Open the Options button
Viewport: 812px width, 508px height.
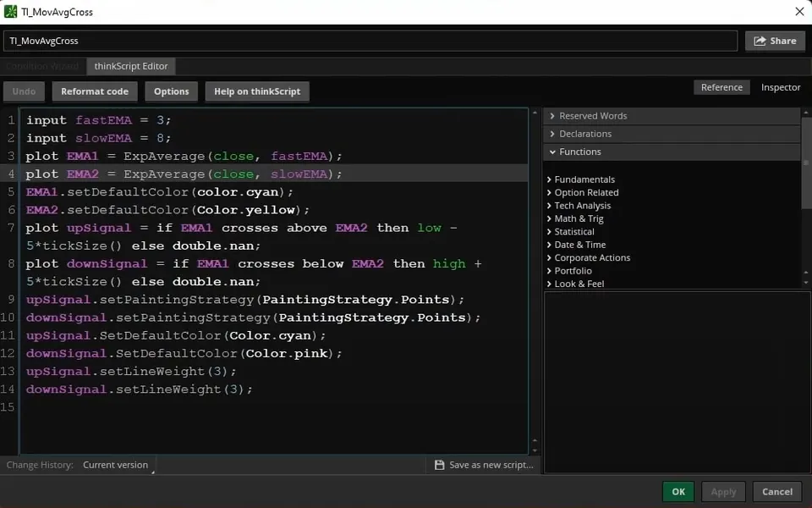pos(172,91)
